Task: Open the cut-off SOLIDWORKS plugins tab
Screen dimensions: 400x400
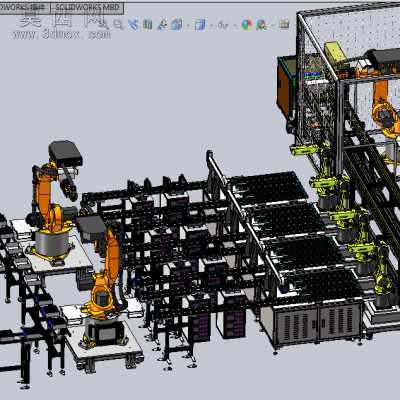Action: click(x=25, y=8)
